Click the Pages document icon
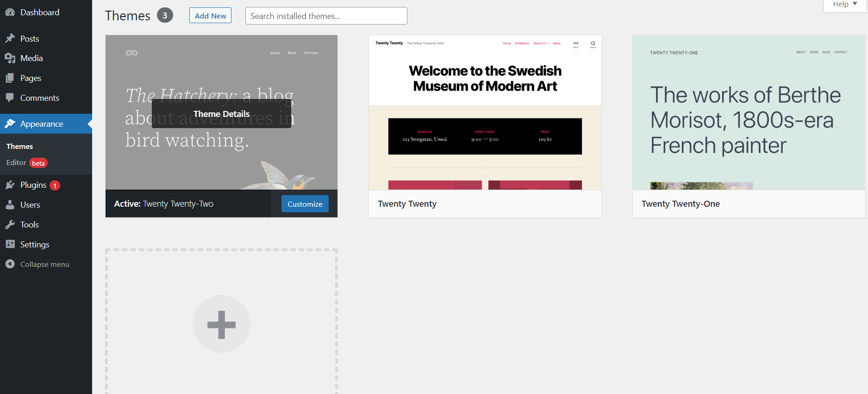This screenshot has height=394, width=868. click(10, 78)
